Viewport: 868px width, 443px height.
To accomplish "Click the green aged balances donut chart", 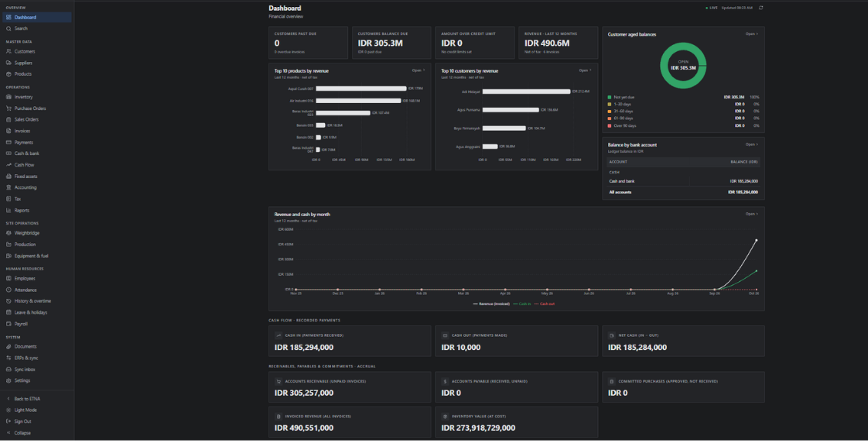I will [683, 65].
